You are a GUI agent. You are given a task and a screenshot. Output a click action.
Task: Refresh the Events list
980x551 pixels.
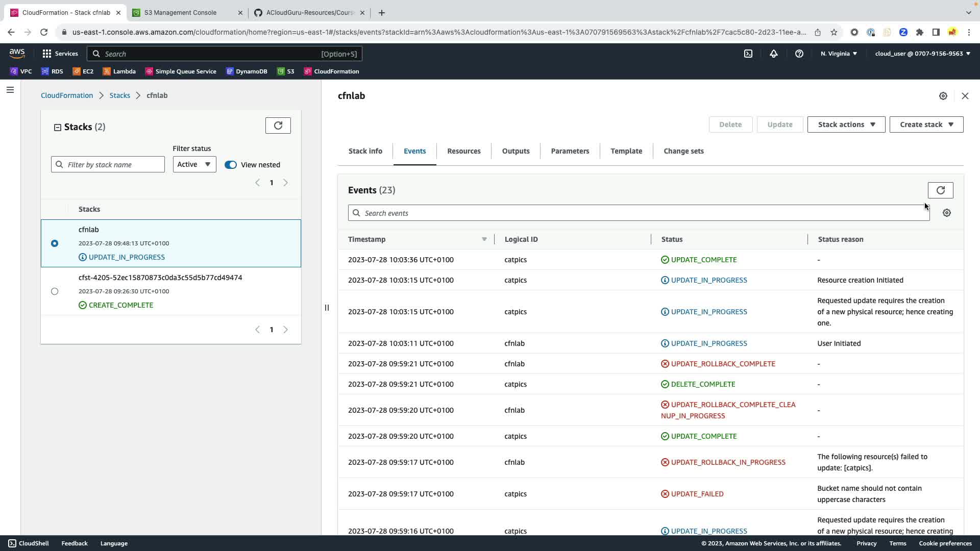click(940, 190)
